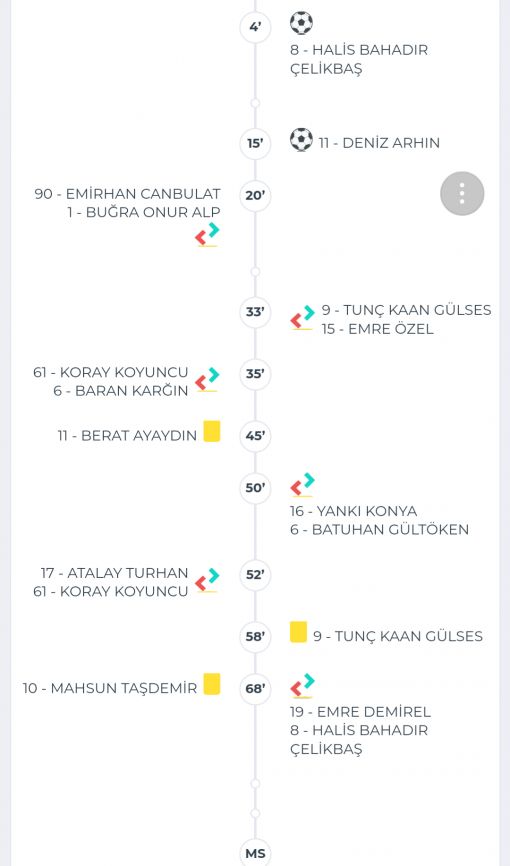Click yellow card next to Berat Ayaydın
Viewport: 510px width, 866px height.
click(212, 431)
